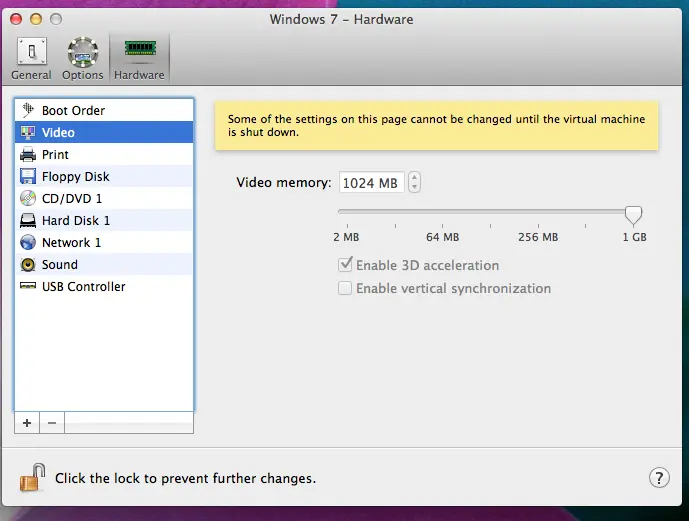Select Hard Disk 1 in the sidebar

pos(75,220)
